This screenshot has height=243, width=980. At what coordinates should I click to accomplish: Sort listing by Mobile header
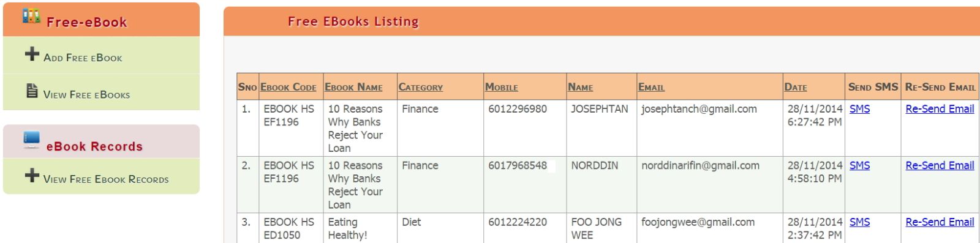click(502, 87)
